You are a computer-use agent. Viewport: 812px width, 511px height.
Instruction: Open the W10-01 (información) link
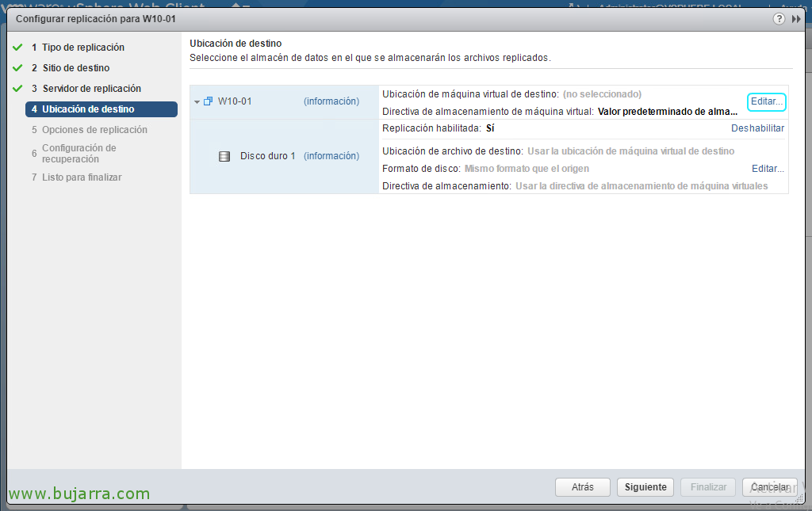pos(331,101)
